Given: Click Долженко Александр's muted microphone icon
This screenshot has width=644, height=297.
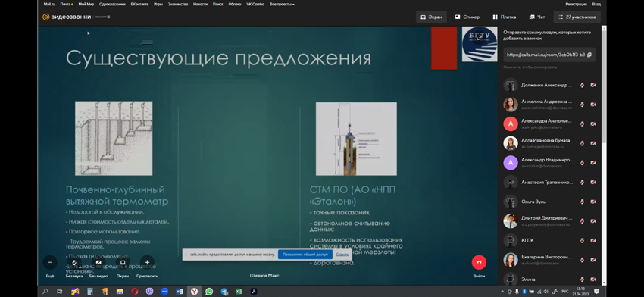Looking at the screenshot, I should pyautogui.click(x=582, y=86).
